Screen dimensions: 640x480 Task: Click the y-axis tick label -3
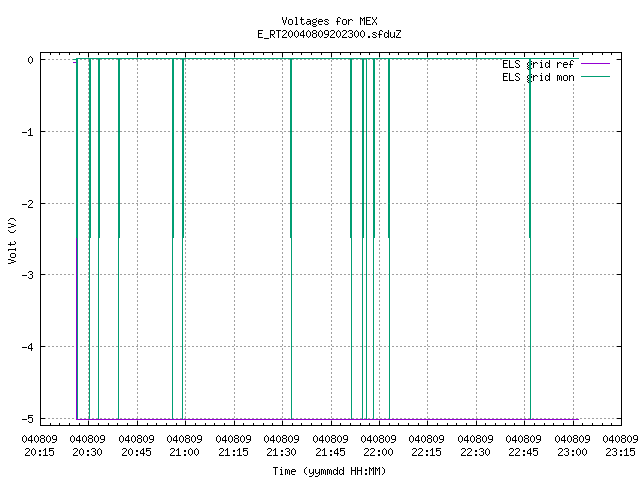(28, 275)
